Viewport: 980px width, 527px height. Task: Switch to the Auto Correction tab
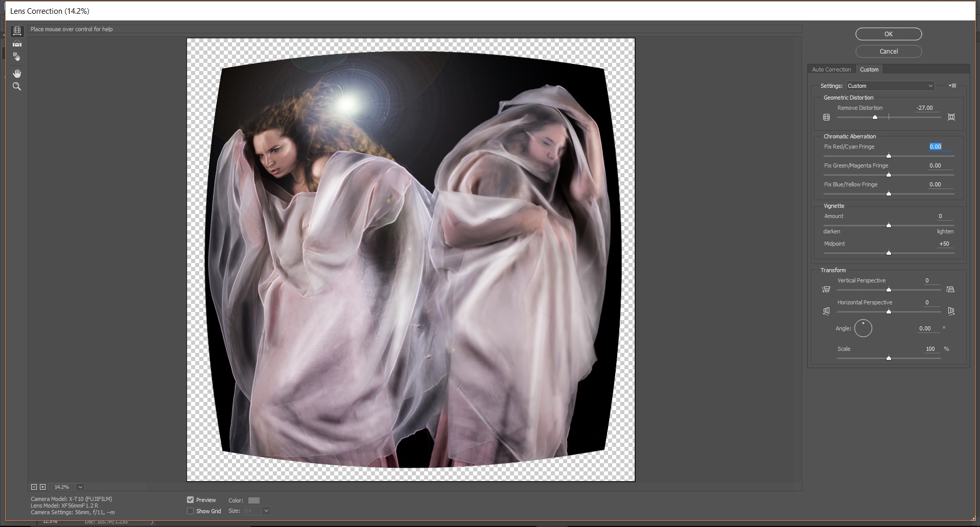831,69
